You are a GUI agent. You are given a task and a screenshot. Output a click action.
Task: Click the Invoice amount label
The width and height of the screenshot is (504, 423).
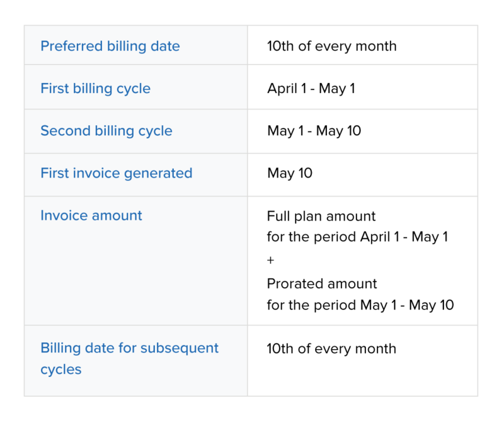91,215
